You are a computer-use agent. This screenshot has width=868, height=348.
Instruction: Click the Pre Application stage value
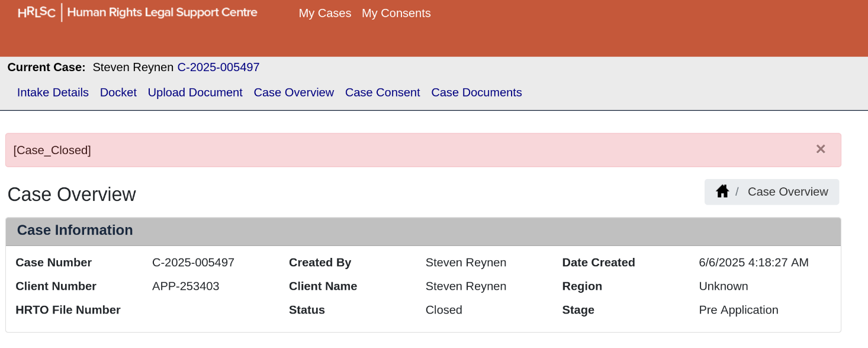click(738, 310)
